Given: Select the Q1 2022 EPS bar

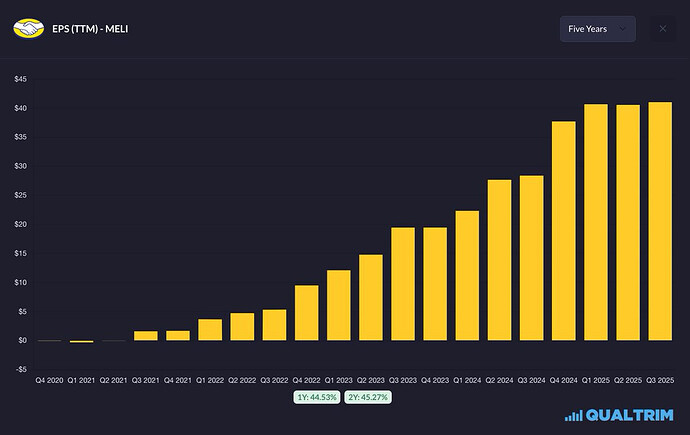Looking at the screenshot, I should click(210, 330).
